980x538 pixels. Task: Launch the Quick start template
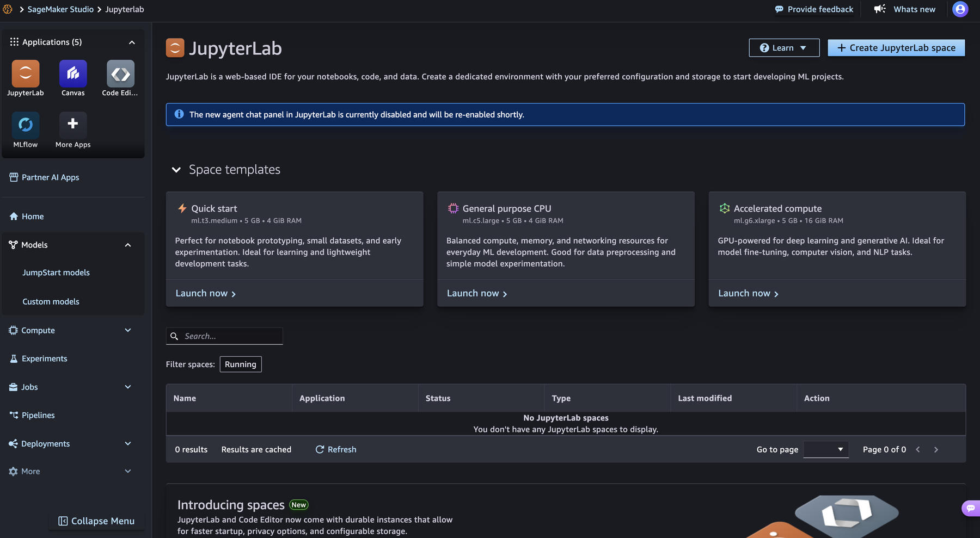205,293
